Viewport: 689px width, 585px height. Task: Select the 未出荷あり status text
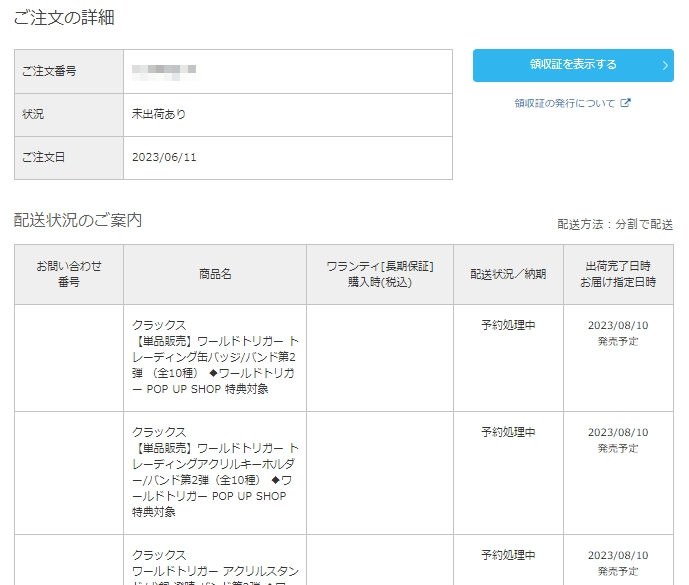coord(159,114)
